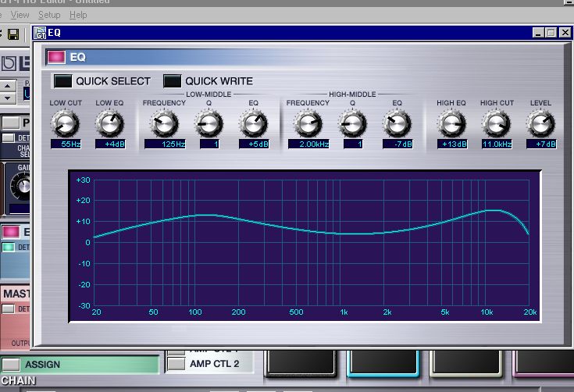Image resolution: width=574 pixels, height=392 pixels.
Task: Toggle the Quick Write button
Action: [x=172, y=81]
